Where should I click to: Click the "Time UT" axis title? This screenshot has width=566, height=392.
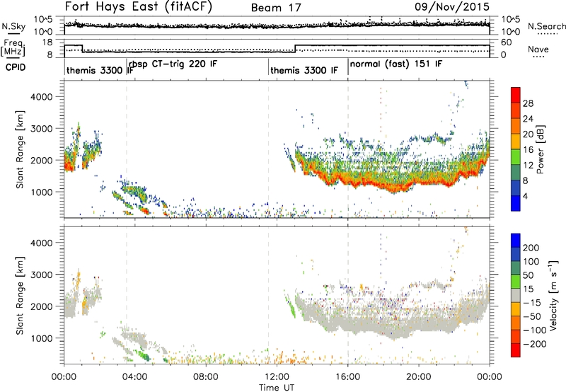click(277, 388)
